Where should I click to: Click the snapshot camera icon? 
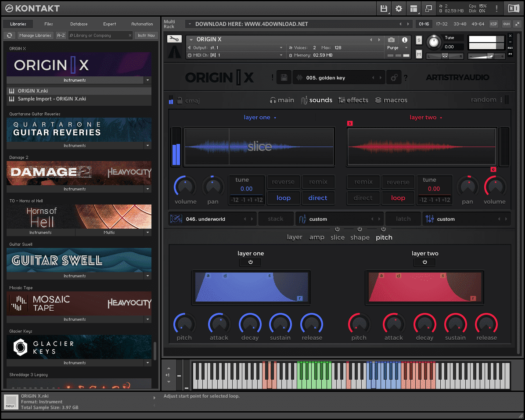click(x=391, y=40)
